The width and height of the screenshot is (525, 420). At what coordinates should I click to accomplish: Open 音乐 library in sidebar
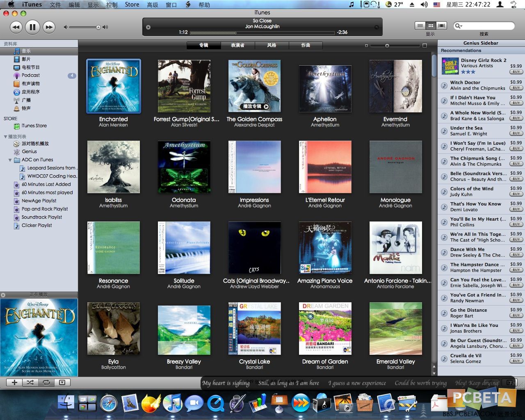(39, 51)
